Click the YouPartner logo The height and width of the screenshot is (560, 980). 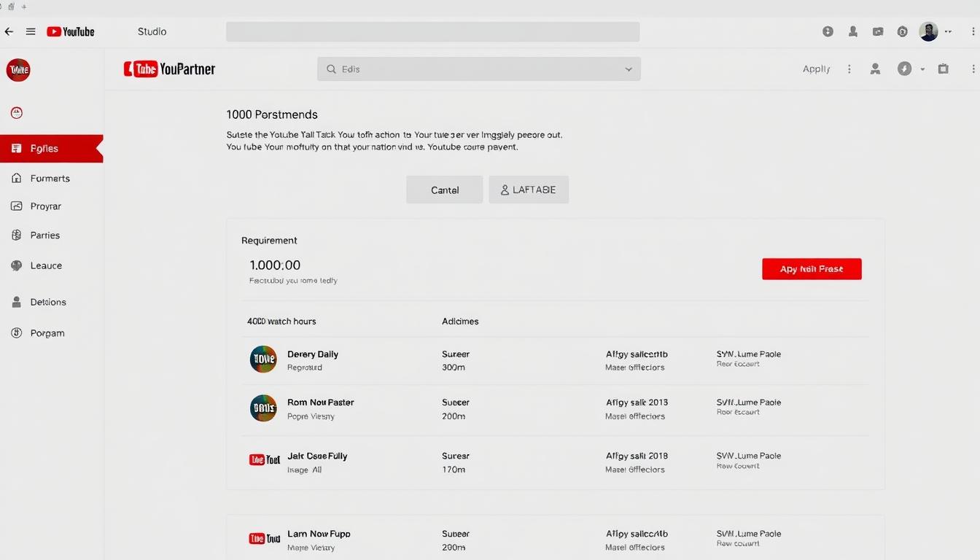point(169,69)
